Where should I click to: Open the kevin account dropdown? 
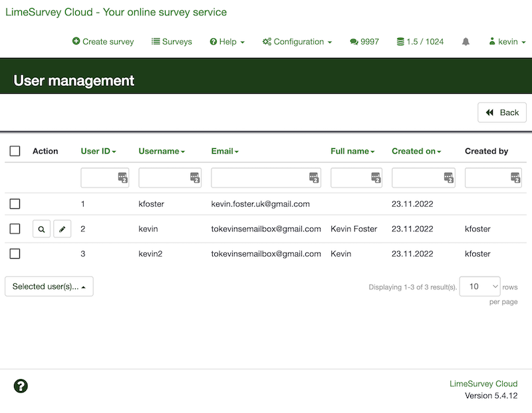coord(503,41)
